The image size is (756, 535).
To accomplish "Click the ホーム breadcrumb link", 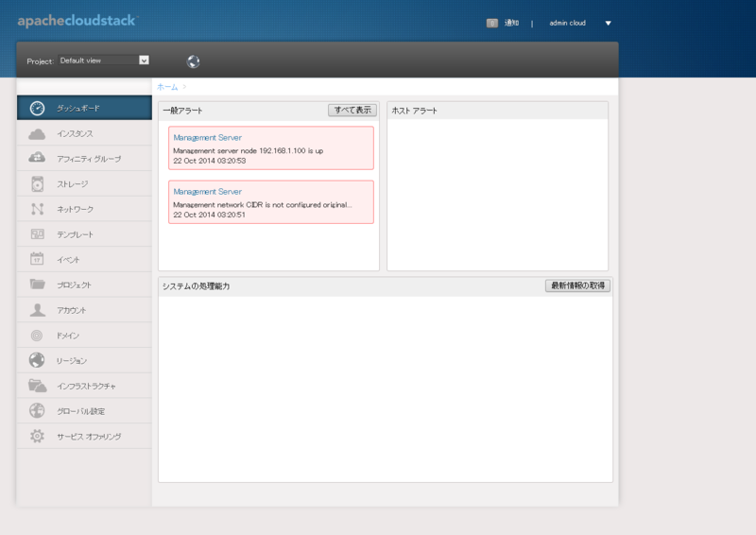I will (167, 87).
